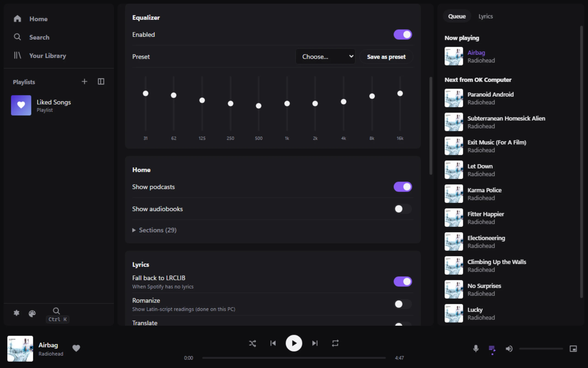Adjust the 4k equalizer slider
Image resolution: width=588 pixels, height=368 pixels.
click(343, 103)
